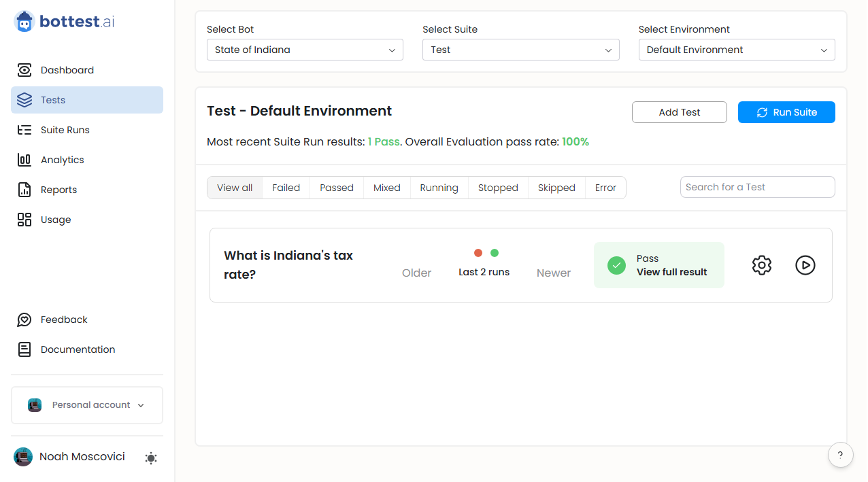Open the Documentation book icon
This screenshot has height=482, width=868.
coord(24,349)
